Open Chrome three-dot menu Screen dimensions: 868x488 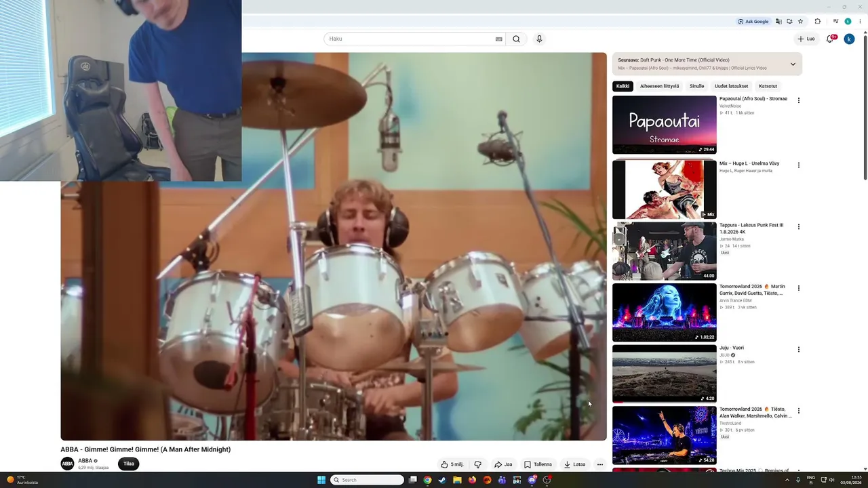[x=860, y=21]
